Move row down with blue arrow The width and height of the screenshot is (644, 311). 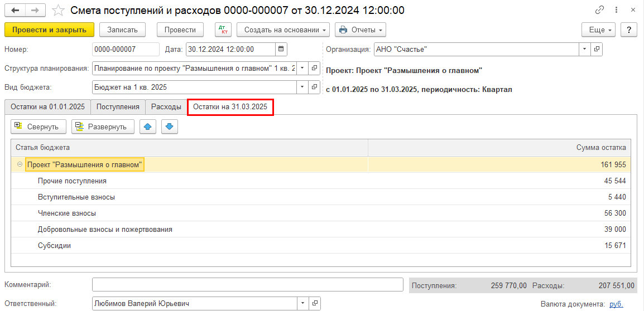tap(170, 127)
